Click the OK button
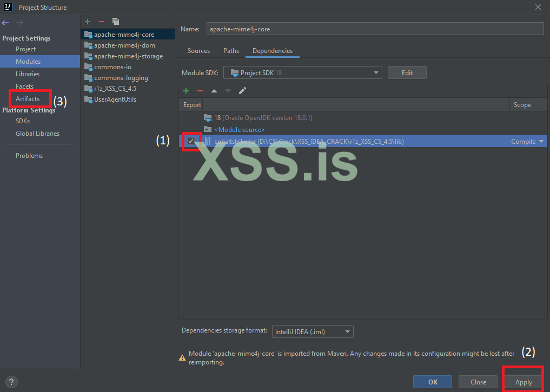Viewport: 550px width, 392px height. tap(433, 382)
